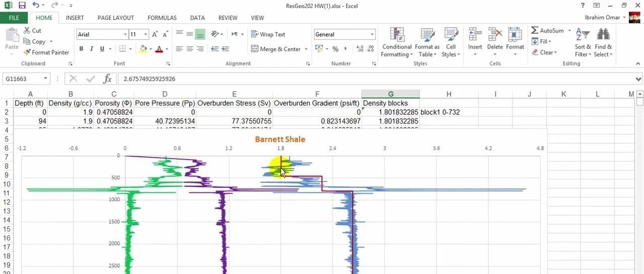Image resolution: width=644 pixels, height=274 pixels.
Task: Click the Decrease Indent icon
Action: [215, 49]
